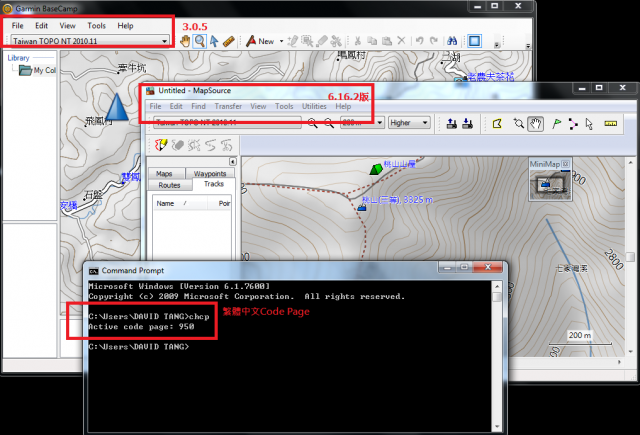
Task: Select the Waypoint flag tool in MapSource
Action: pyautogui.click(x=556, y=123)
